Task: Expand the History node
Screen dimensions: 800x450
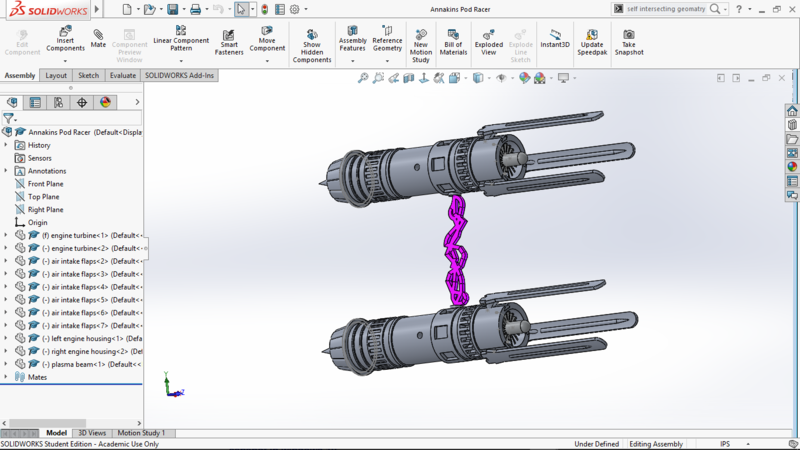Action: point(6,145)
